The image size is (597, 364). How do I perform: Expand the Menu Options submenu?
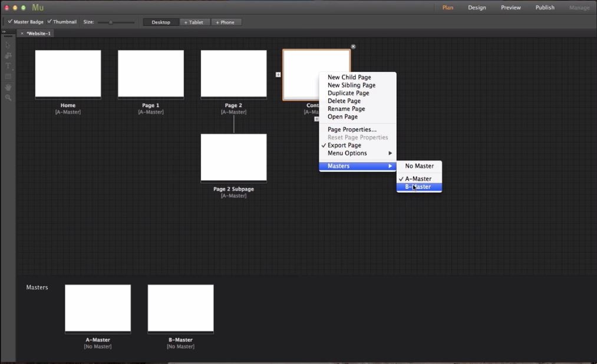click(x=347, y=153)
